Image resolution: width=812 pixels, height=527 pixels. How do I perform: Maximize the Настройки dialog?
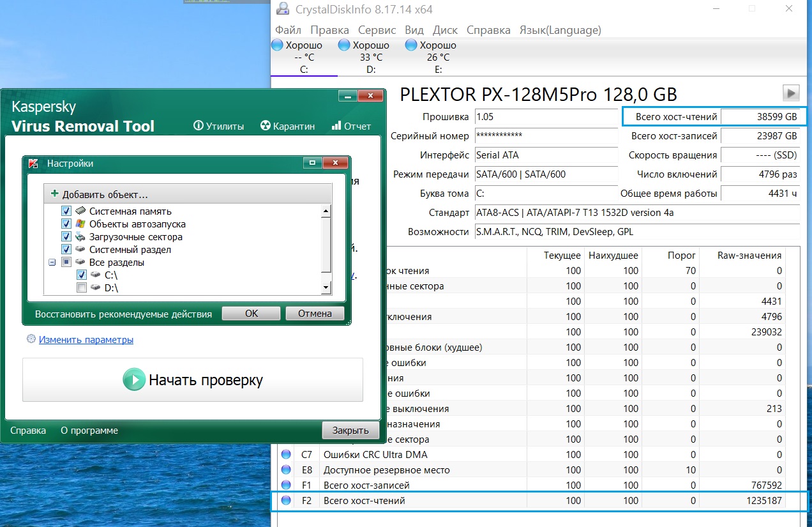coord(312,163)
